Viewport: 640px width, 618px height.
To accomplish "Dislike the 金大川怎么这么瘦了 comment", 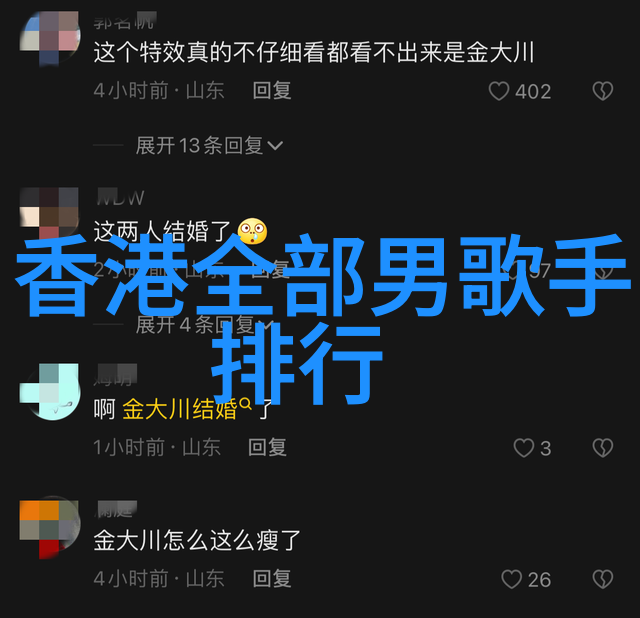I will click(603, 579).
